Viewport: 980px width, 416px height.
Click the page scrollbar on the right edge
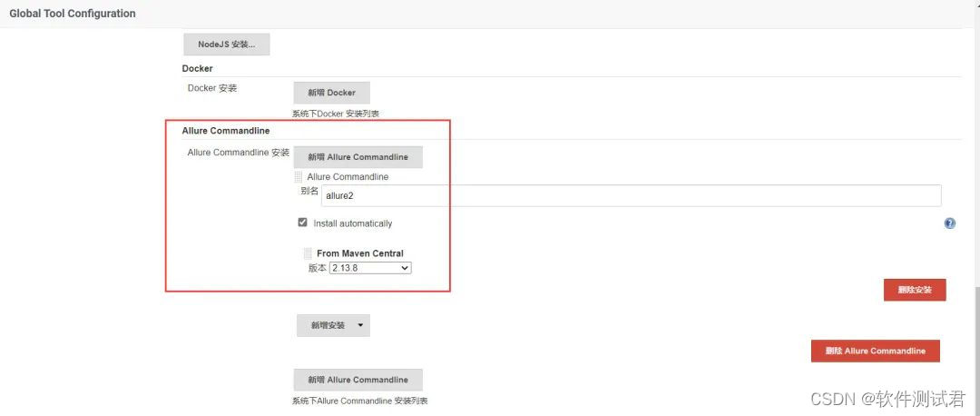(x=976, y=351)
